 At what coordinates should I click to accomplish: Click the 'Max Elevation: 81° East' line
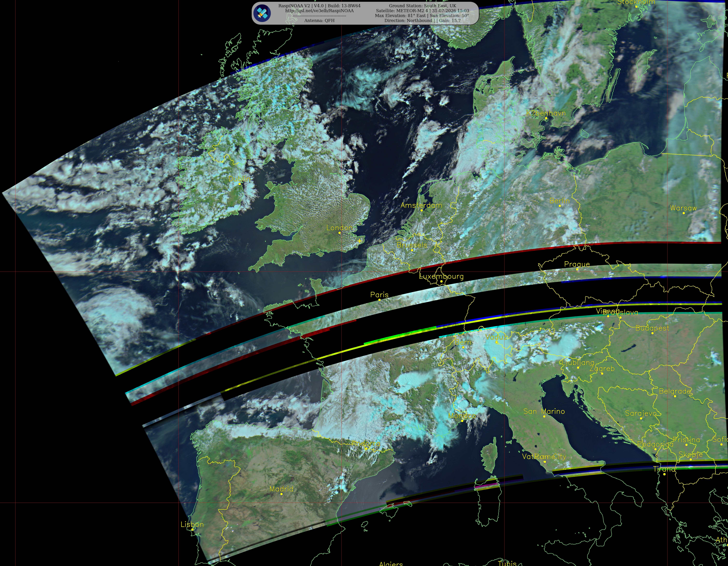tap(422, 16)
